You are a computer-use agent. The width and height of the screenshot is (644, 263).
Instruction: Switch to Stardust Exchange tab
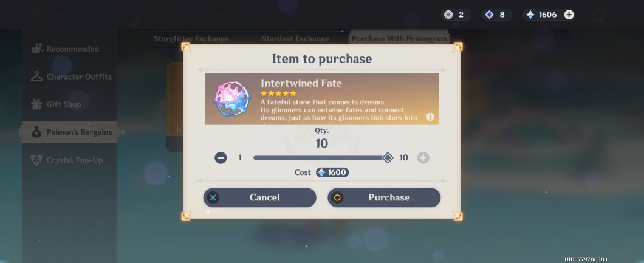point(295,39)
